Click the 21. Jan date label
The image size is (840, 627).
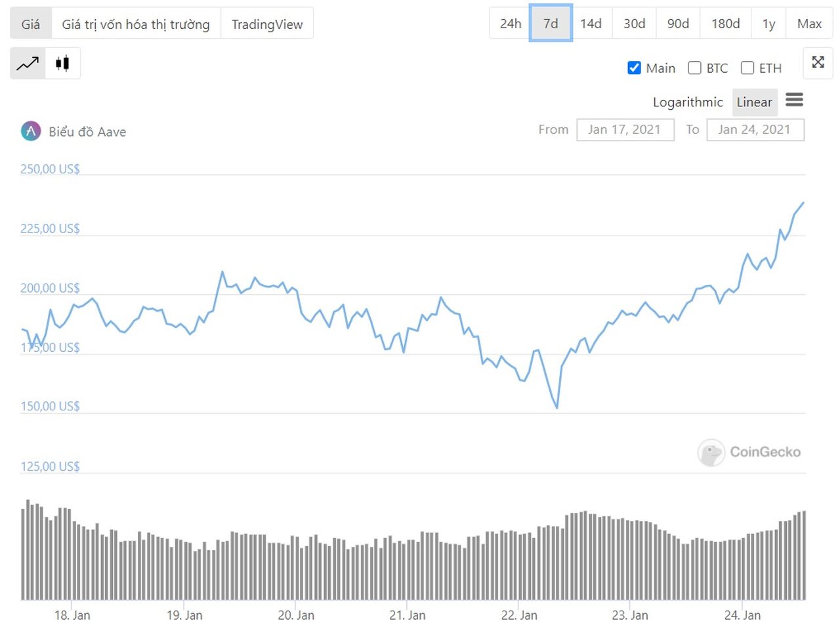[x=408, y=615]
